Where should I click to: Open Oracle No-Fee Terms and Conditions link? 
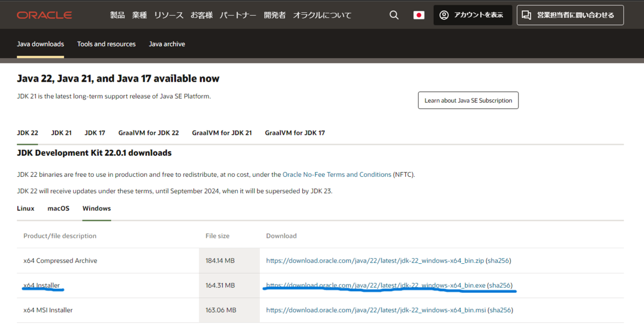(337, 175)
